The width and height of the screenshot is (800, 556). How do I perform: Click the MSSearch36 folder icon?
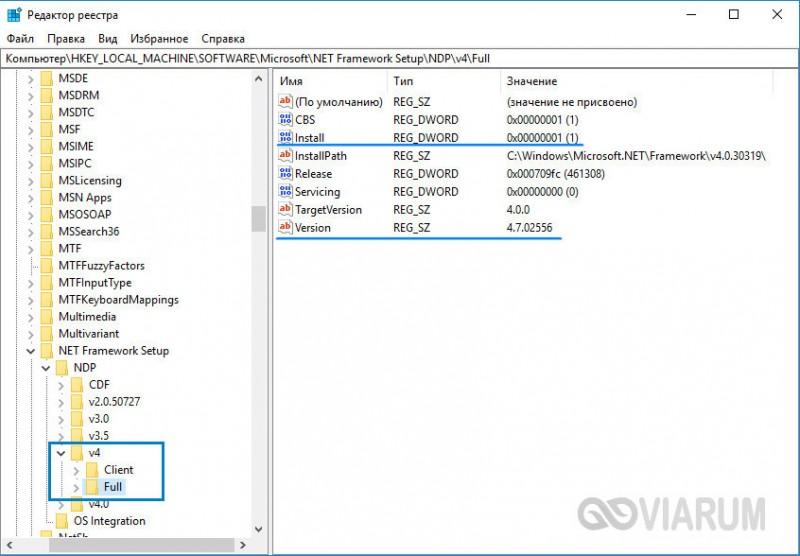46,232
